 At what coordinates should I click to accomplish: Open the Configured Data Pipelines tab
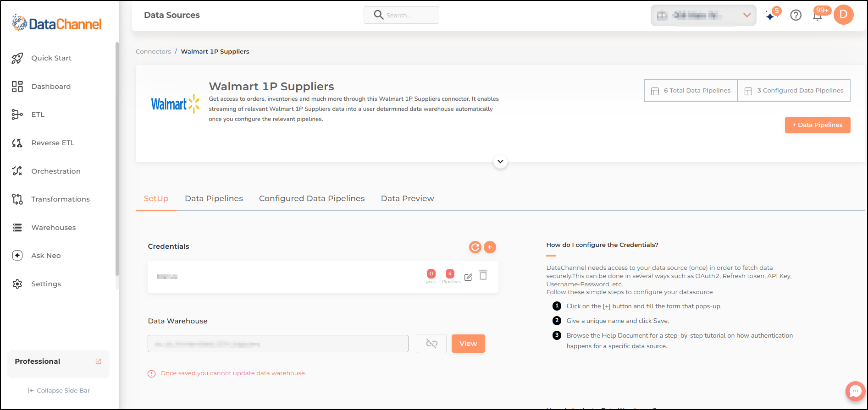pos(312,199)
